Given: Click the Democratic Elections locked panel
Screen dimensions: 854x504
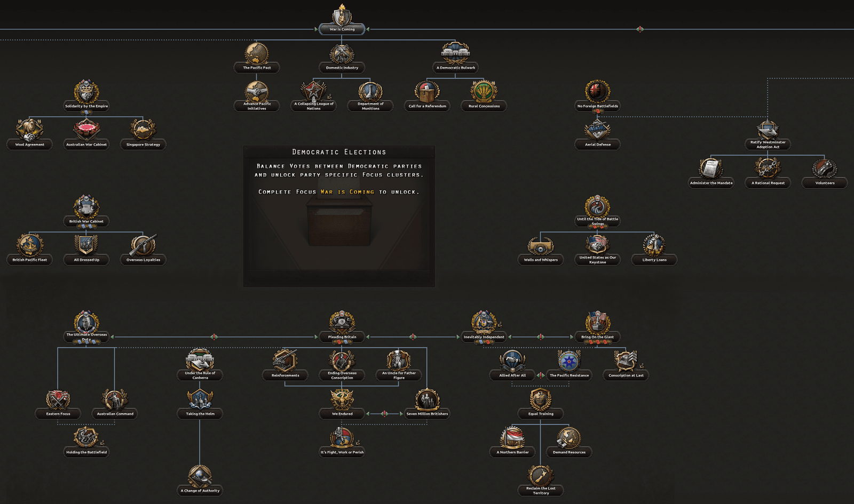Looking at the screenshot, I should pyautogui.click(x=339, y=216).
